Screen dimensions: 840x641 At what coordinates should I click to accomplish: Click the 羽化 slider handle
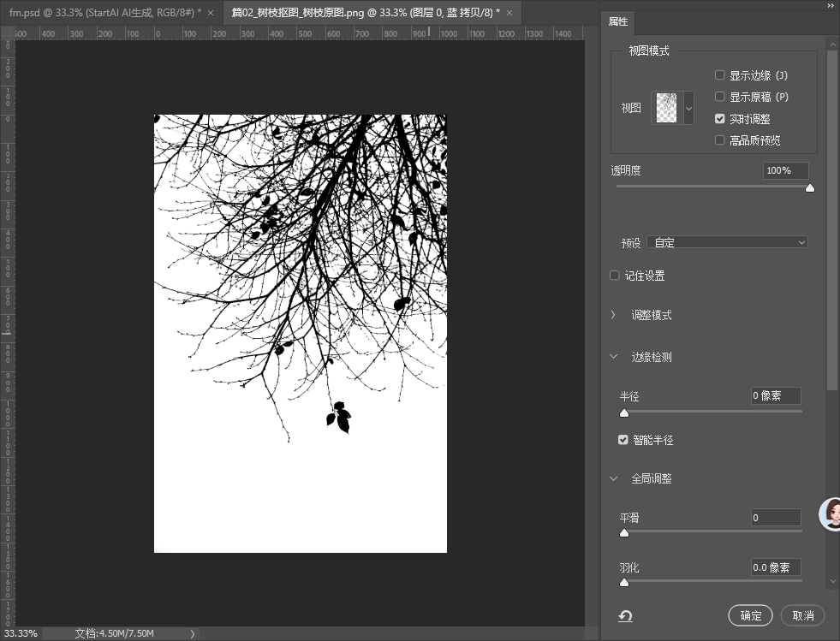pyautogui.click(x=624, y=582)
